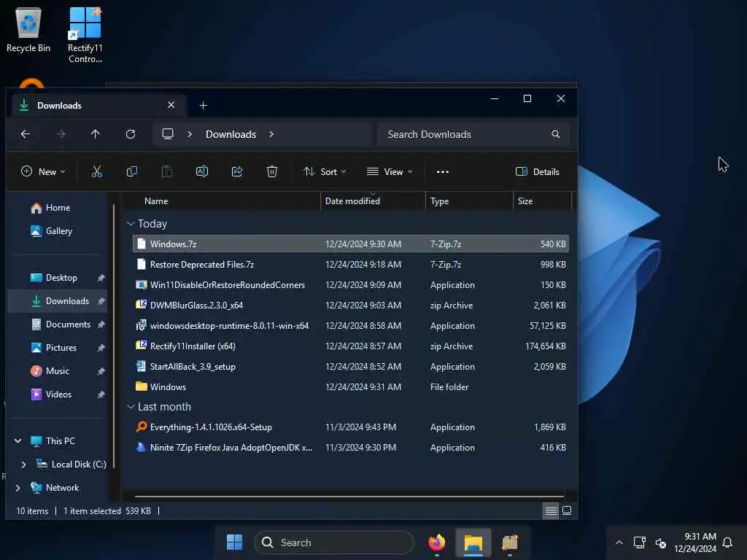Open the View dropdown menu
Image resolution: width=747 pixels, height=560 pixels.
[390, 172]
